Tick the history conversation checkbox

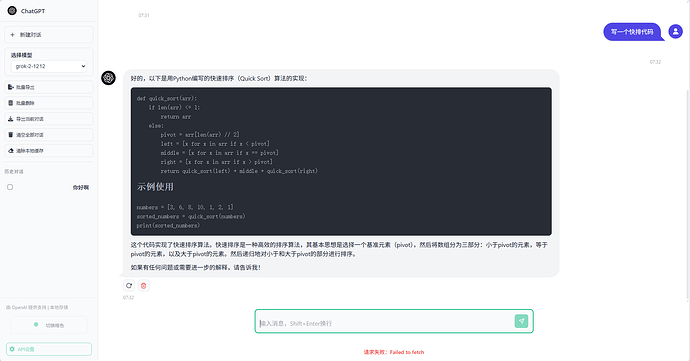pyautogui.click(x=10, y=187)
